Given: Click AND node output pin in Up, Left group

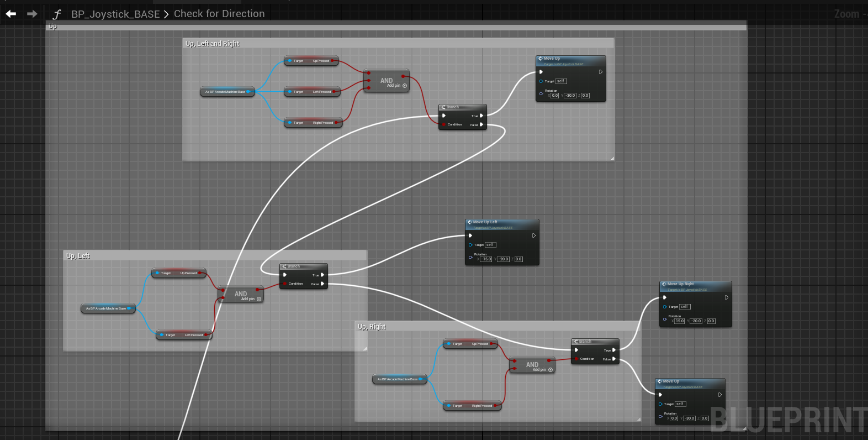Looking at the screenshot, I should (x=257, y=290).
